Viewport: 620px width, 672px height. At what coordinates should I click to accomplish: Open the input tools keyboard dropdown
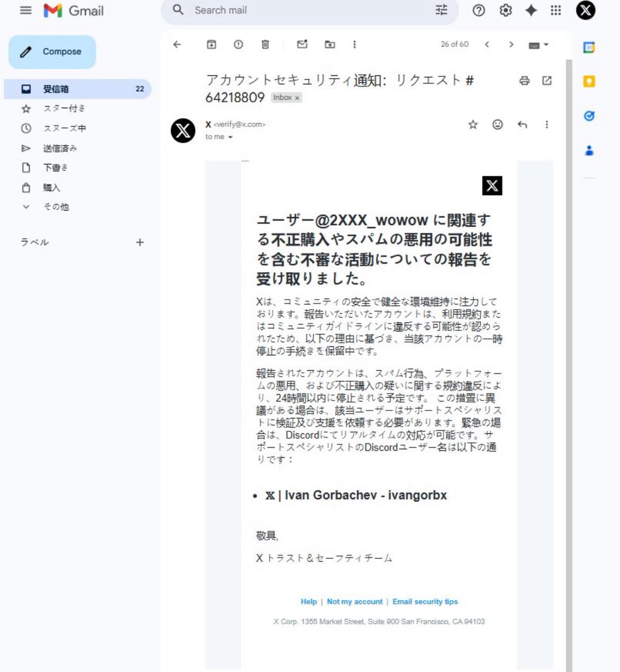(536, 44)
